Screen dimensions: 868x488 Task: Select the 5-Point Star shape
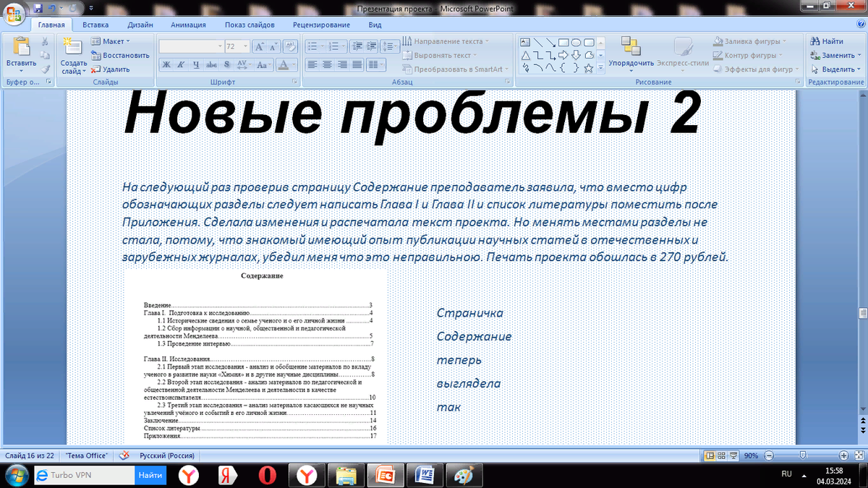[x=589, y=68]
